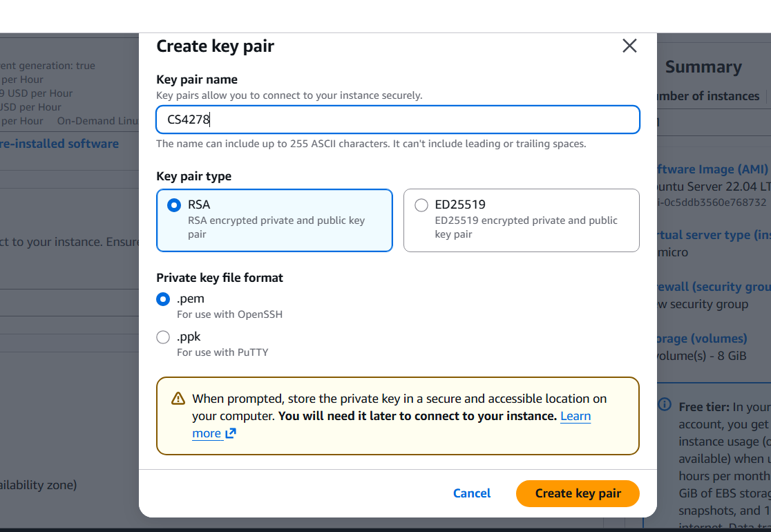Viewport: 771px width, 532px height.
Task: Click the external-link icon after Learn more
Action: [x=231, y=434]
